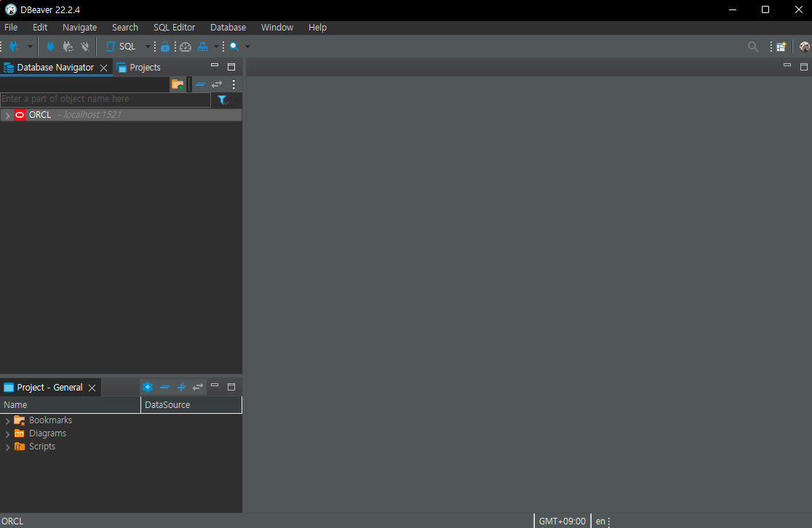This screenshot has height=528, width=812.
Task: Click Collapse All in Database Navigator
Action: pos(200,84)
